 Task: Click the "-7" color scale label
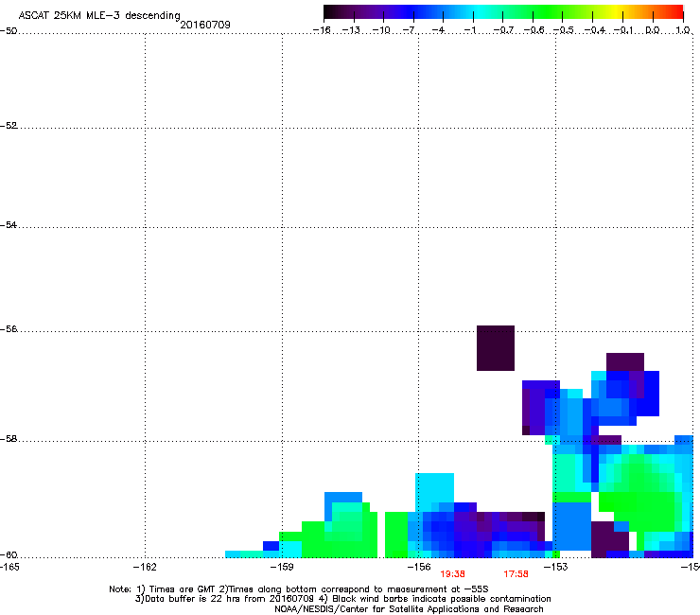click(x=409, y=30)
